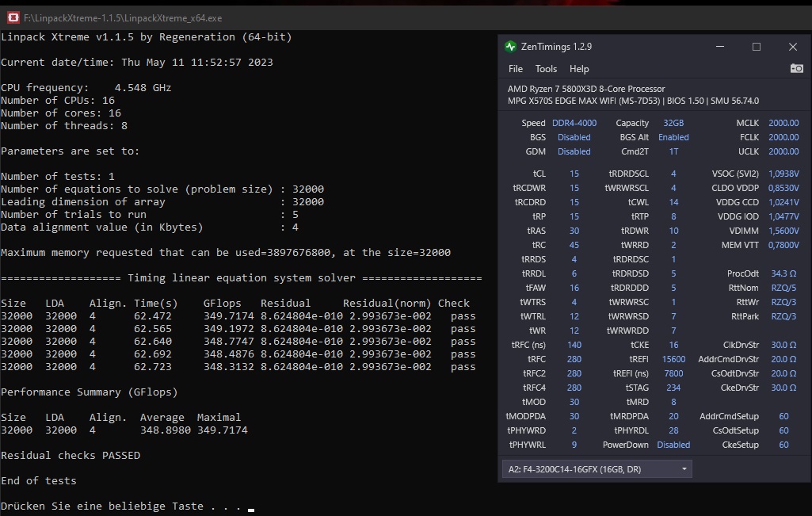The image size is (812, 516).
Task: Click the tRFC4 value 280
Action: (x=574, y=388)
